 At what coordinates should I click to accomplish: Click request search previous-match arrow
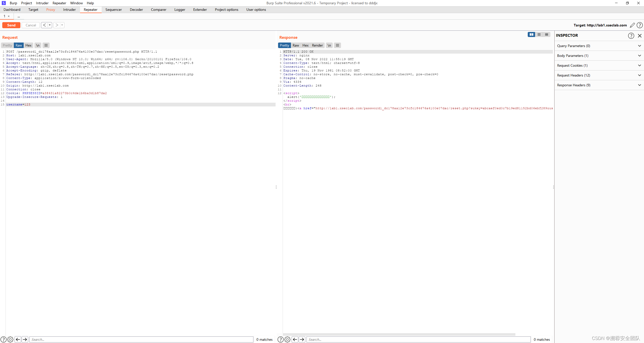18,339
